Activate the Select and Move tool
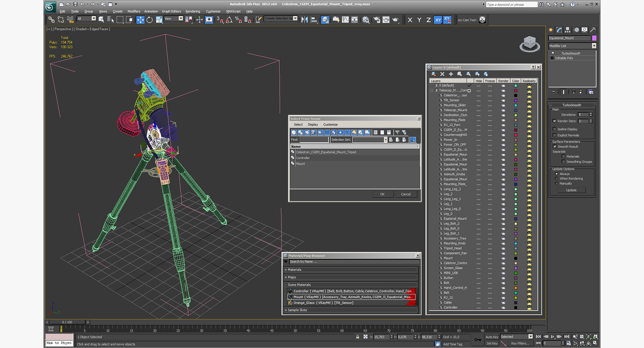This screenshot has width=644, height=348. [140, 20]
